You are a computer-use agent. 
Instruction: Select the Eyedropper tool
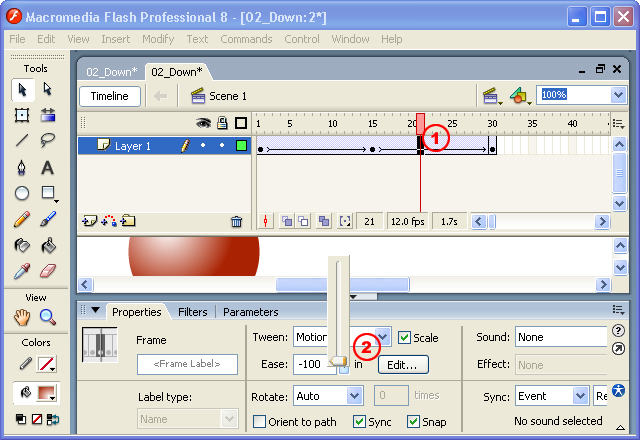[x=22, y=271]
